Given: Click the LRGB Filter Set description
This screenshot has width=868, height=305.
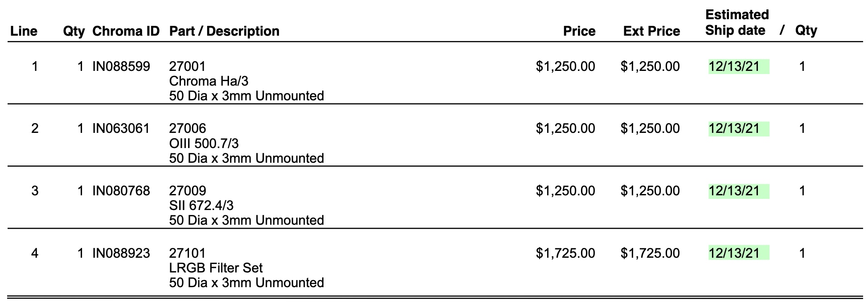Looking at the screenshot, I should [216, 268].
